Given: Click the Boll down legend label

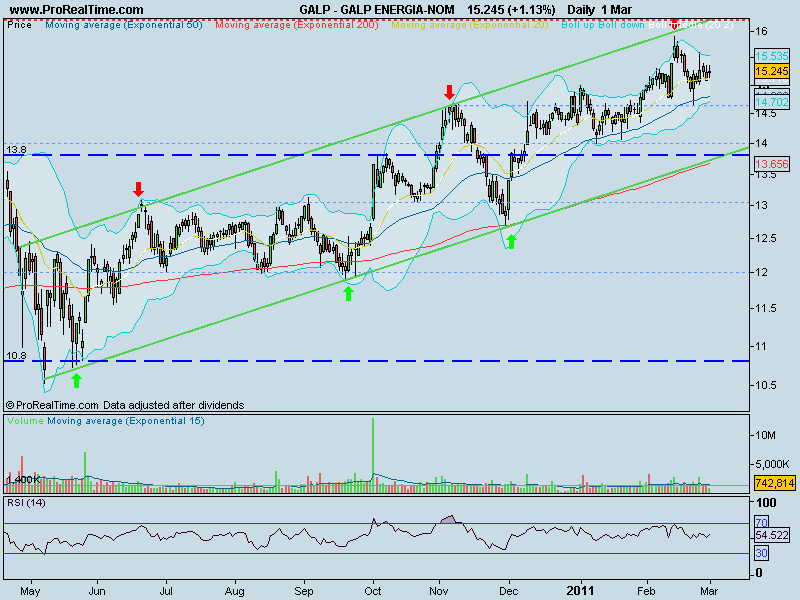Looking at the screenshot, I should [x=621, y=24].
